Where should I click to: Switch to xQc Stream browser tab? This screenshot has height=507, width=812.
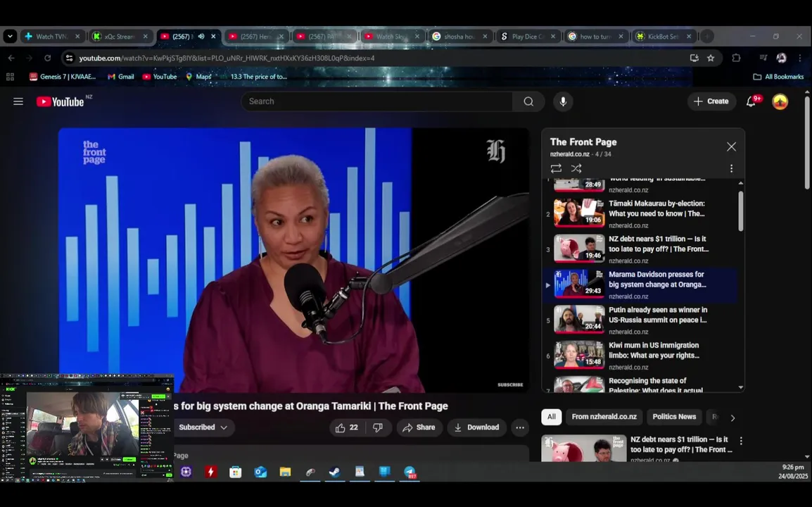click(120, 37)
